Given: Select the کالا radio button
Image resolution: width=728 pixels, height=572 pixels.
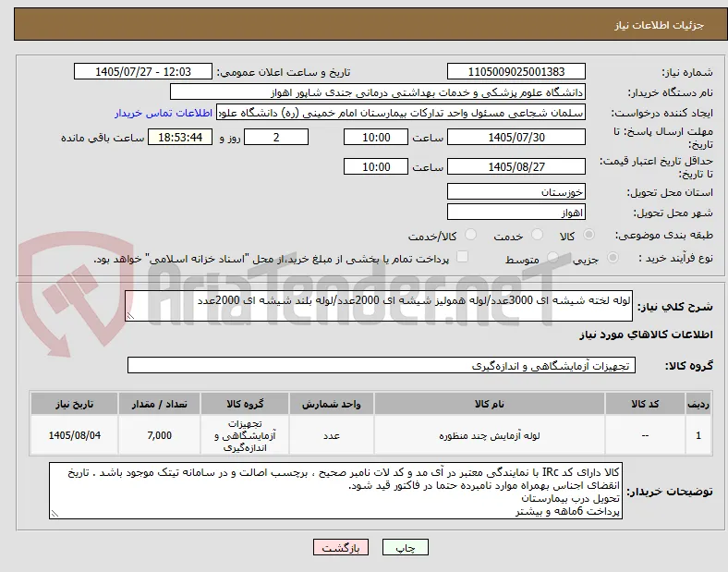Looking at the screenshot, I should pos(588,235).
